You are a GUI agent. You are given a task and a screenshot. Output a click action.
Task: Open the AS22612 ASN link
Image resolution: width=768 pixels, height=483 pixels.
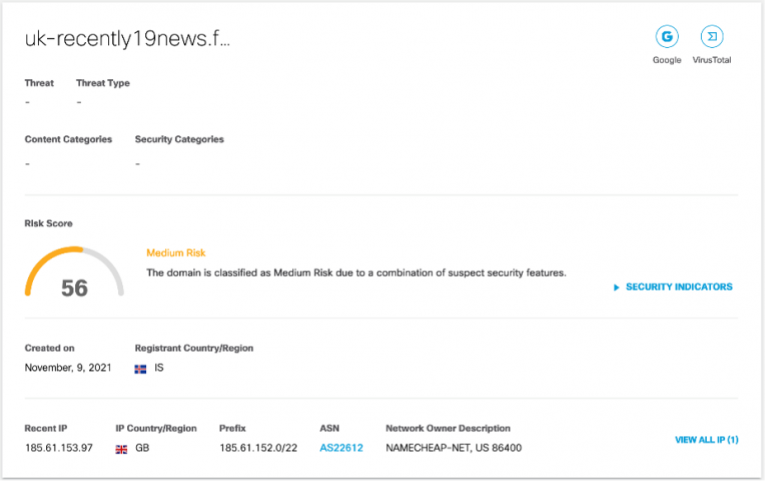tap(341, 448)
